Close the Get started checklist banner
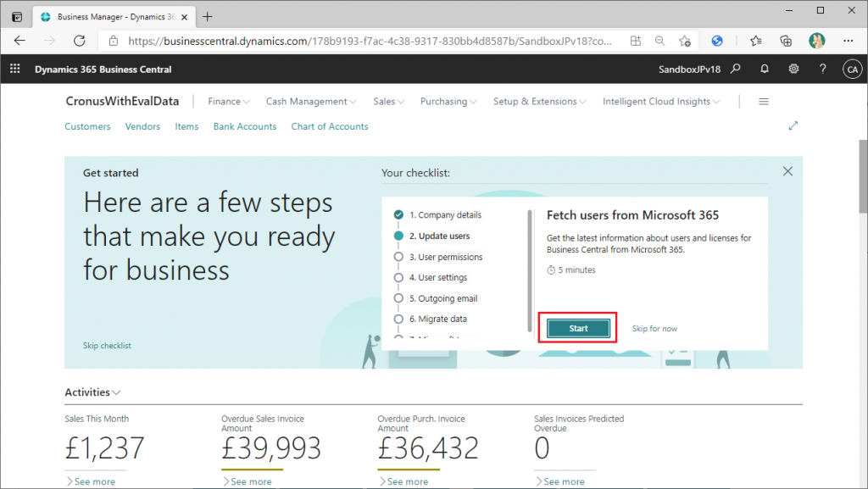 787,171
